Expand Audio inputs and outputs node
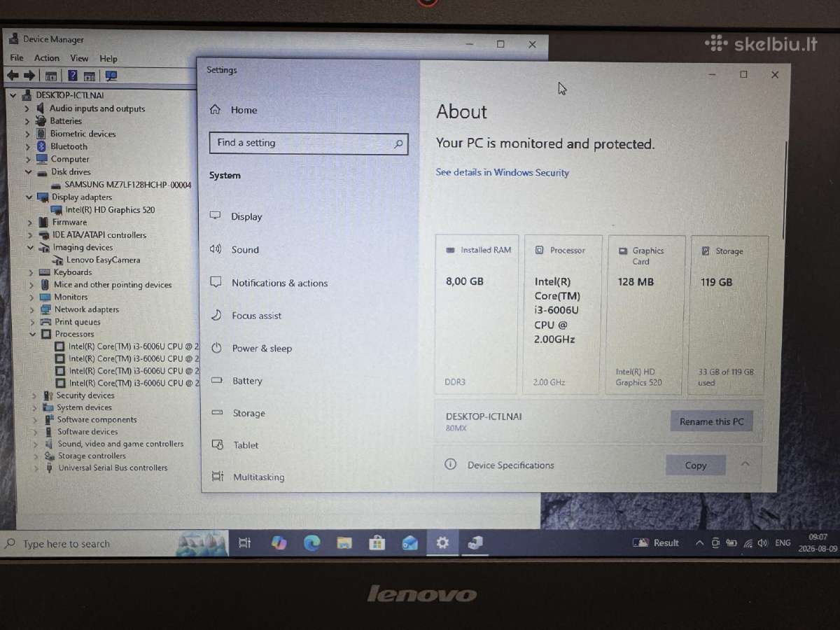The width and height of the screenshot is (840, 630). tap(27, 108)
